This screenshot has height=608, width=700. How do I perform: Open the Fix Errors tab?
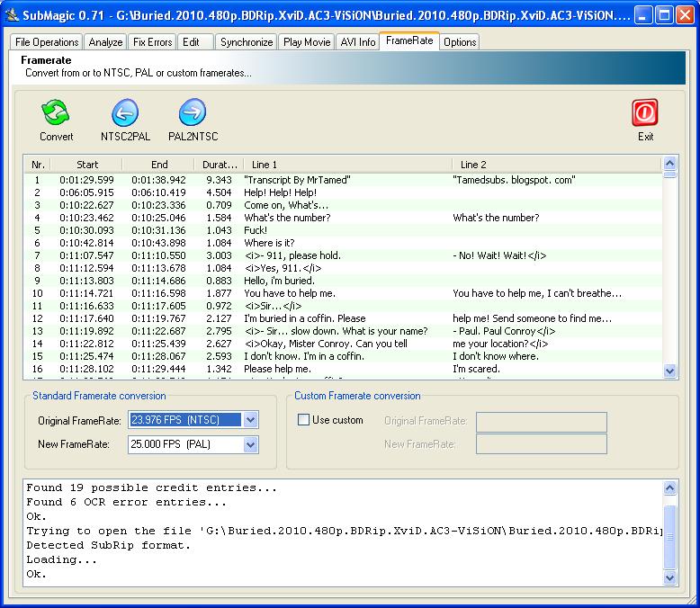point(152,42)
